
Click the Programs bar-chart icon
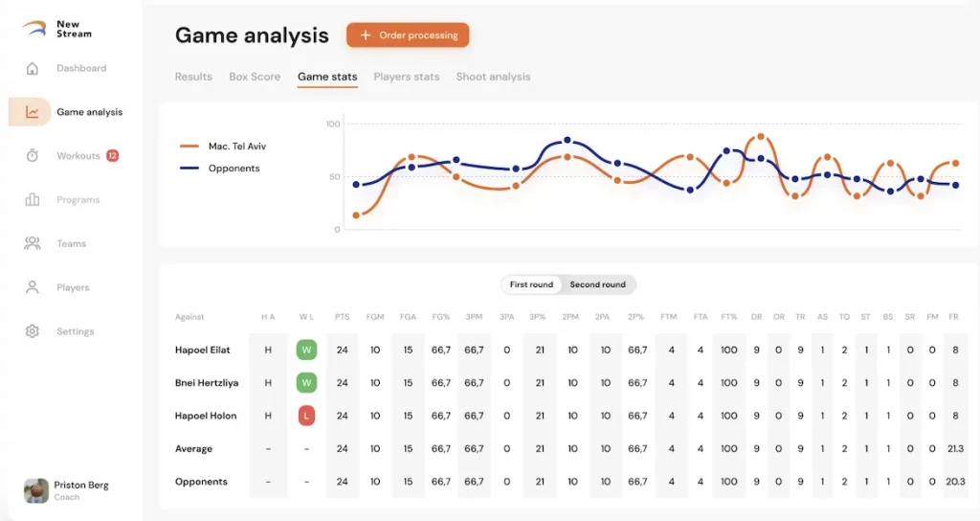coord(33,200)
